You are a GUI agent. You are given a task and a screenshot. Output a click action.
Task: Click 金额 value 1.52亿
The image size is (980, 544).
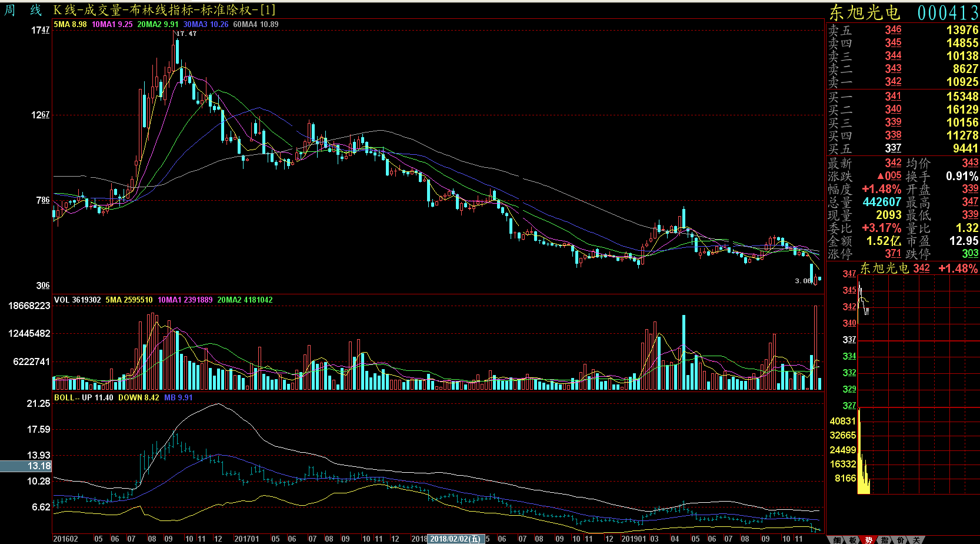tap(884, 241)
